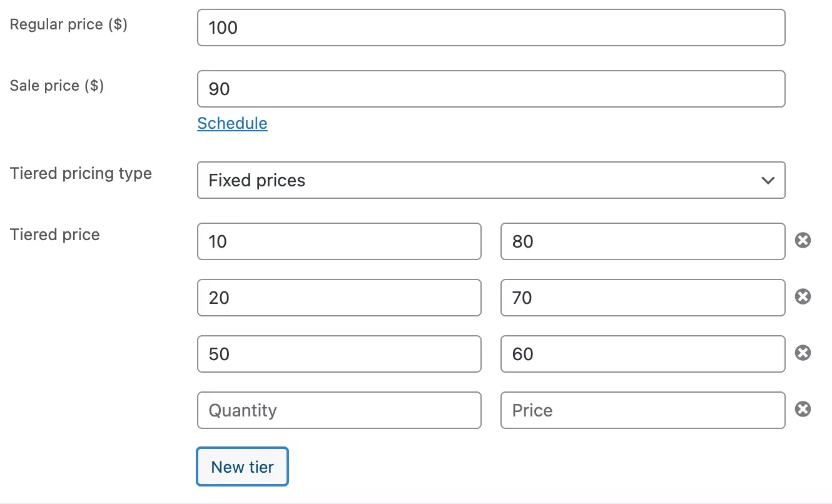The image size is (832, 504).
Task: Click the tier price field containing 80
Action: 642,241
